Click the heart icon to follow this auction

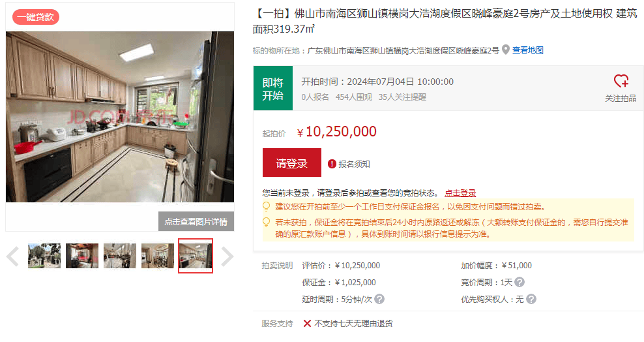[621, 80]
